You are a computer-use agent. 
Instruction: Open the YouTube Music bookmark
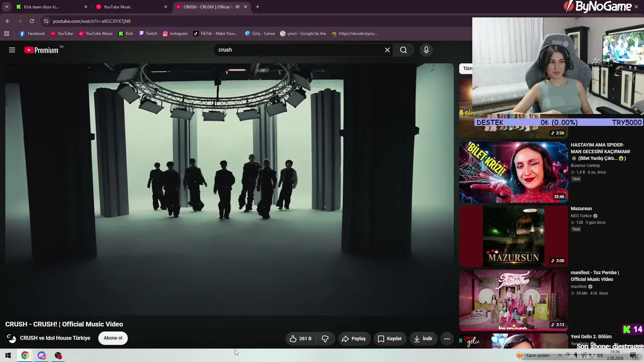[96, 34]
